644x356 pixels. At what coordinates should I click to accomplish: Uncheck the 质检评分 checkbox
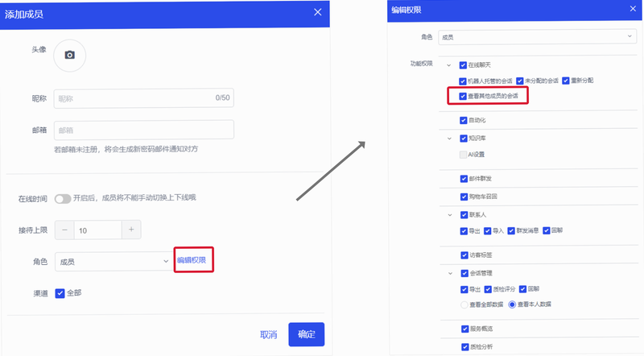click(488, 289)
